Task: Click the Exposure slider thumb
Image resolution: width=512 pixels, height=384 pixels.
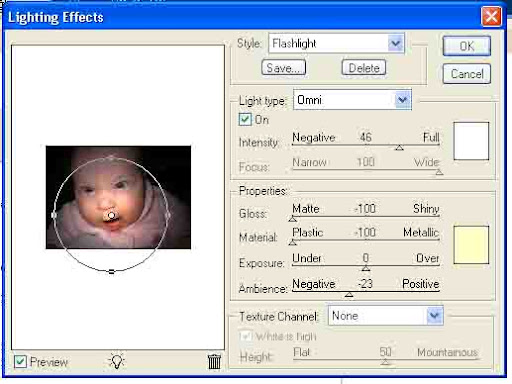Action: click(x=366, y=268)
